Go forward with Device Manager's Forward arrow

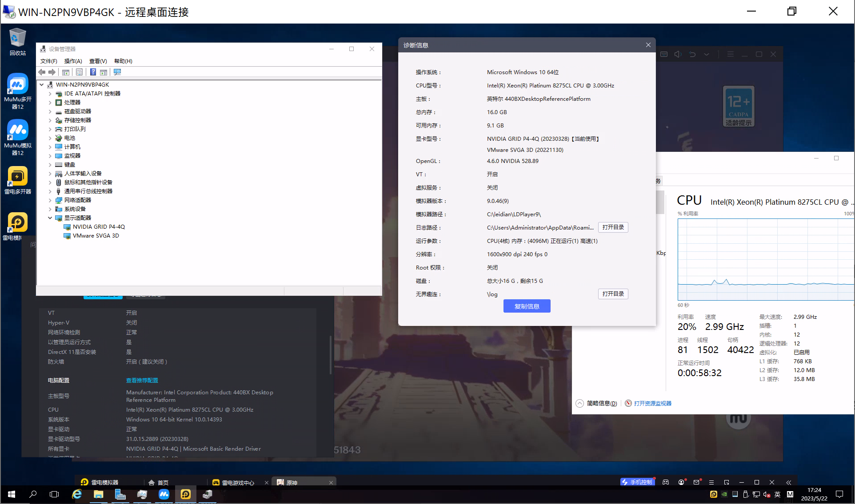click(x=52, y=72)
